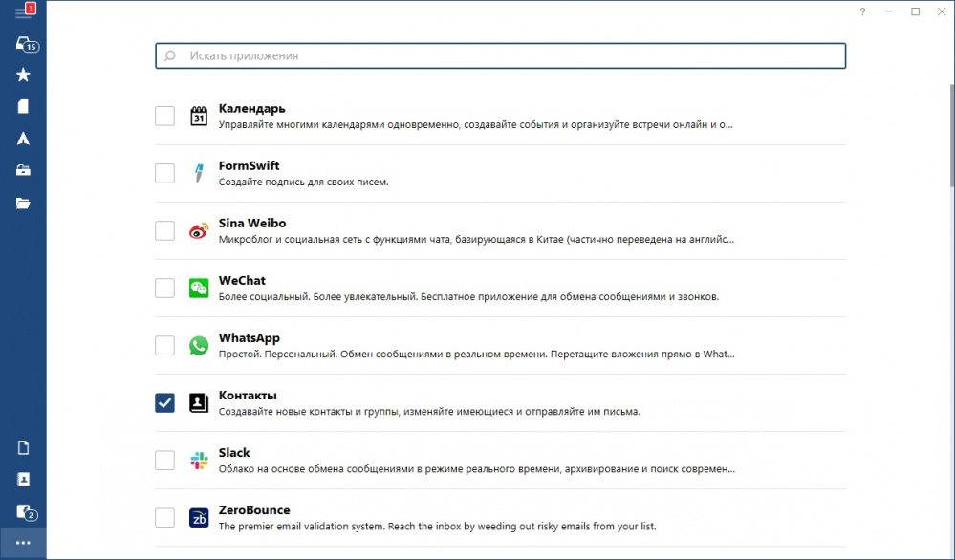Open the Contacts app in sidebar
The width and height of the screenshot is (955, 560).
[24, 479]
